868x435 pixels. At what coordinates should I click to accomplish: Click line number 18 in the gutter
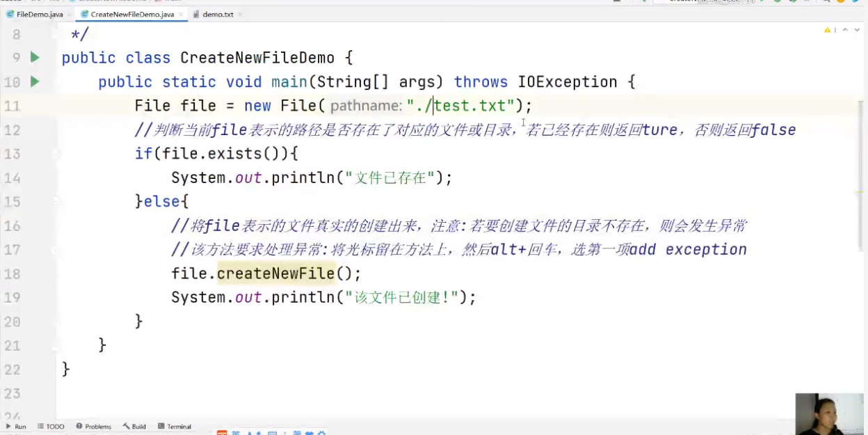(13, 274)
